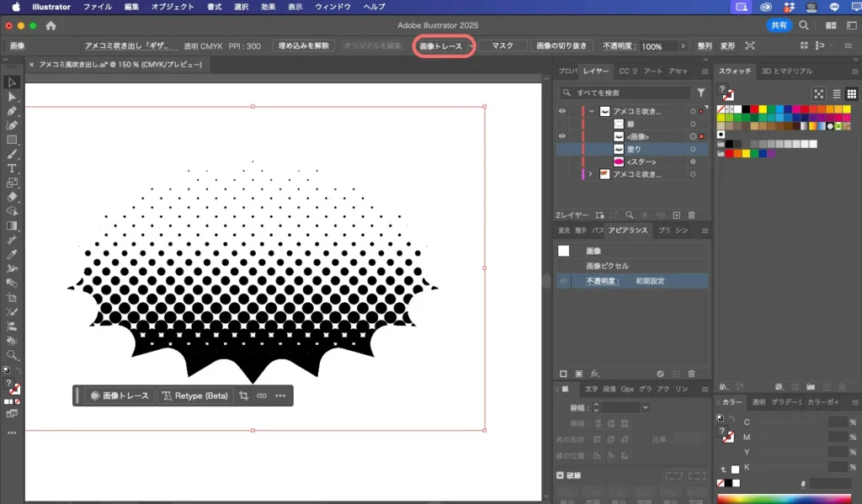Pick the Zoom tool magnifier

click(12, 355)
